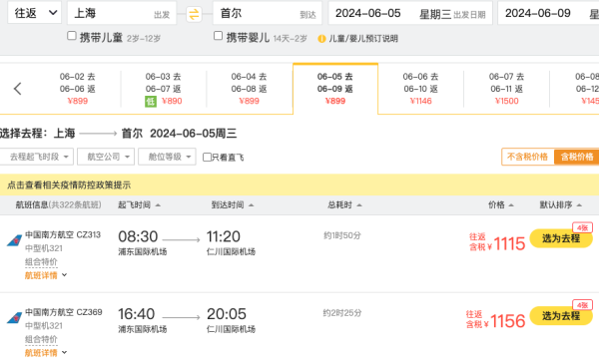Click the return date field 2024-06-09
Screen dimensions: 599x364
click(548, 13)
